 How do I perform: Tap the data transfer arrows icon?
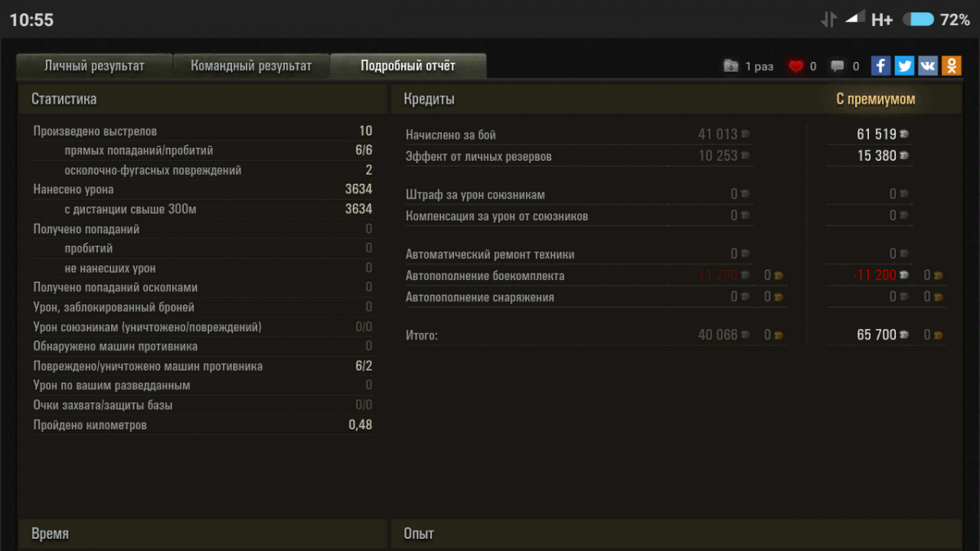coord(829,20)
